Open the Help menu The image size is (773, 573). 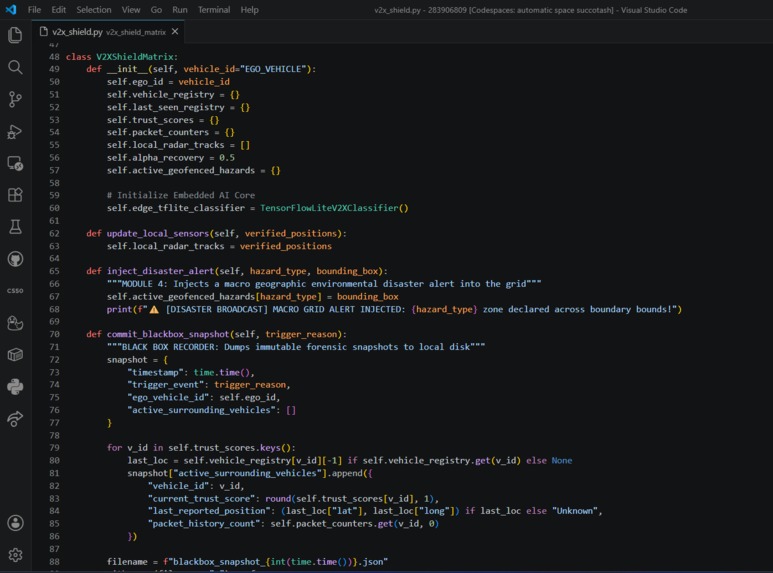click(249, 10)
